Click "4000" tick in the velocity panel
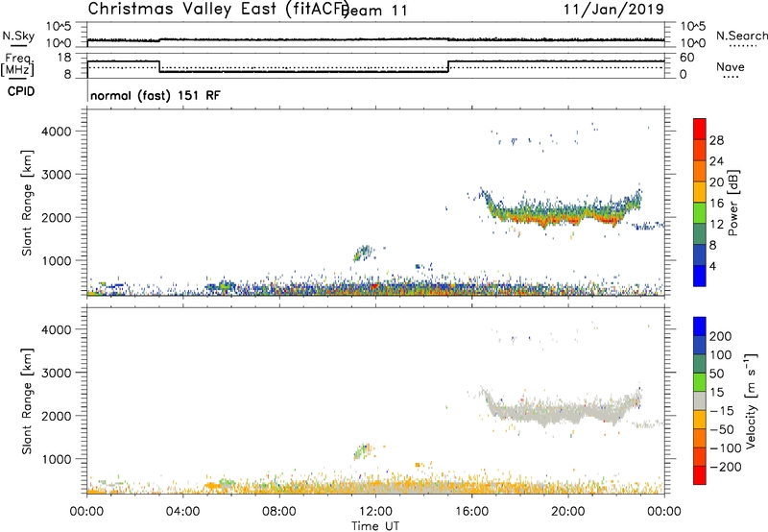Screen dimensions: 768x532 pyautogui.click(x=57, y=329)
